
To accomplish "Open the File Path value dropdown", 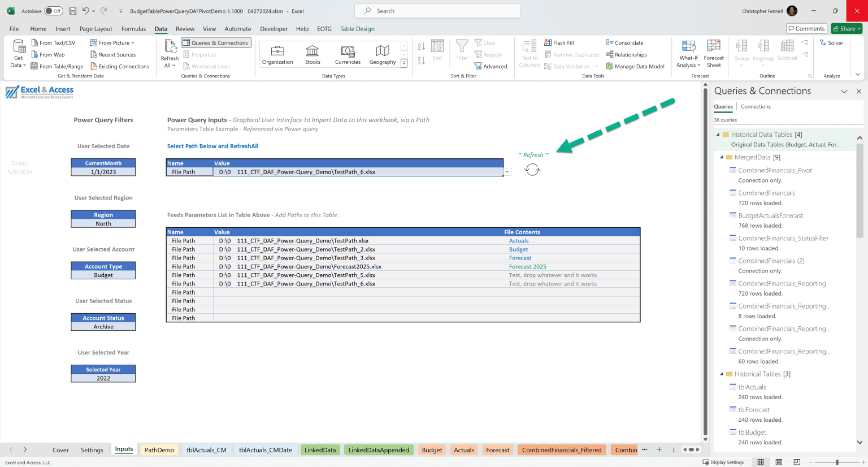I will tap(506, 171).
